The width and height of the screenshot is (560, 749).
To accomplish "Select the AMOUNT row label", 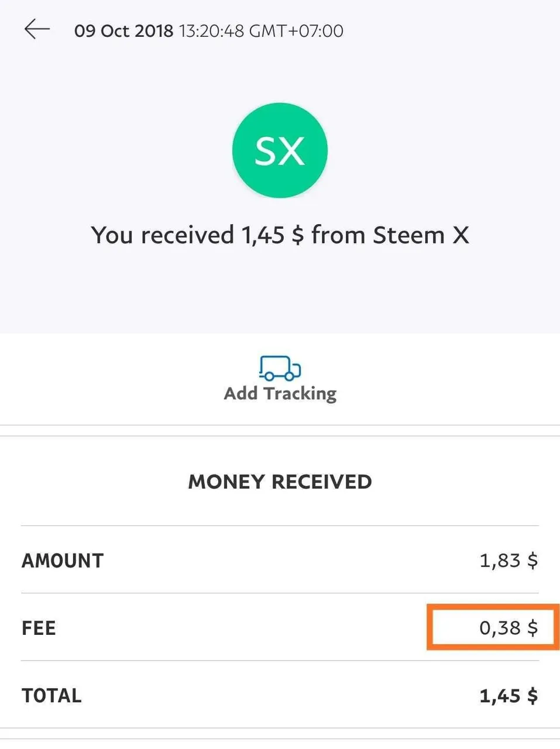I will point(63,561).
